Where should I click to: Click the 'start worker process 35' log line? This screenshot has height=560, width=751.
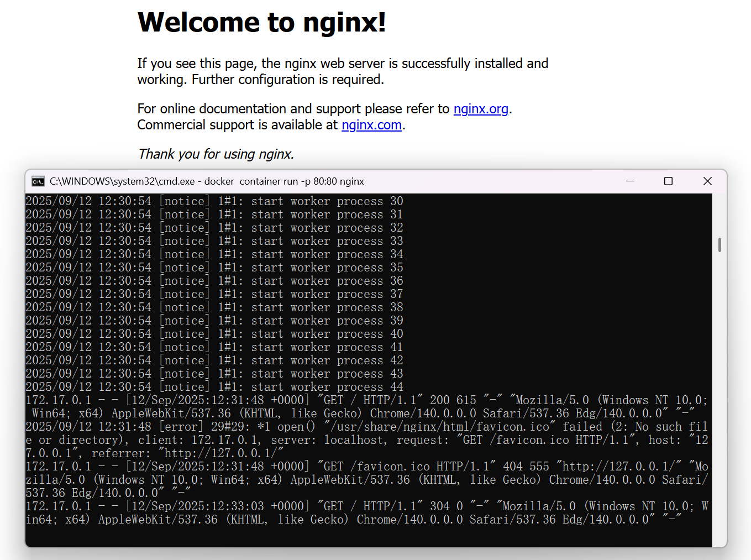pos(214,267)
